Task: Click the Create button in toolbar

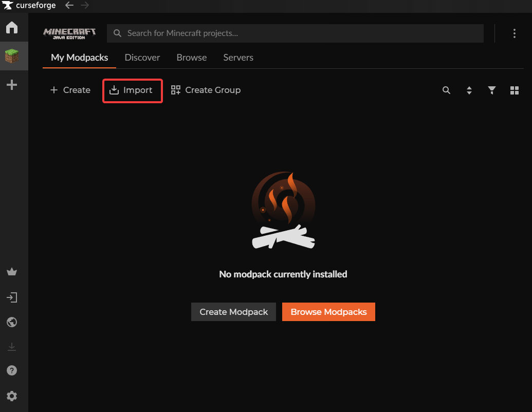Action: [x=70, y=90]
